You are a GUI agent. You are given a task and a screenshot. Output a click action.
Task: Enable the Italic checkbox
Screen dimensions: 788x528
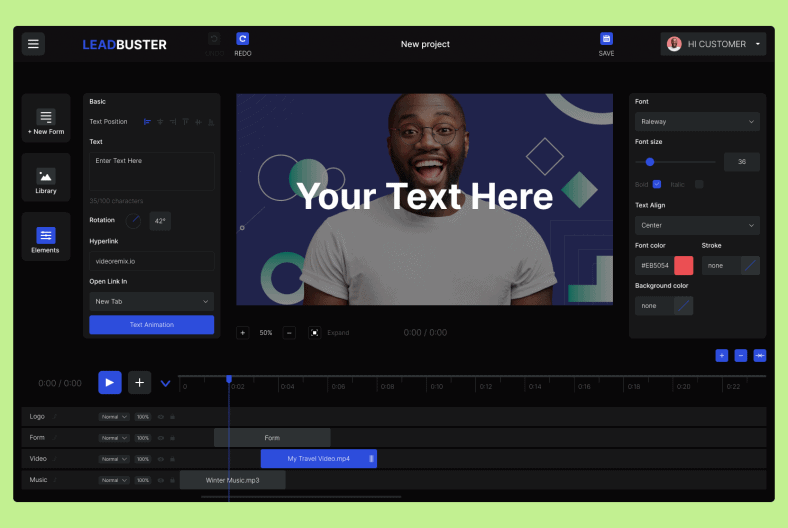click(x=699, y=184)
